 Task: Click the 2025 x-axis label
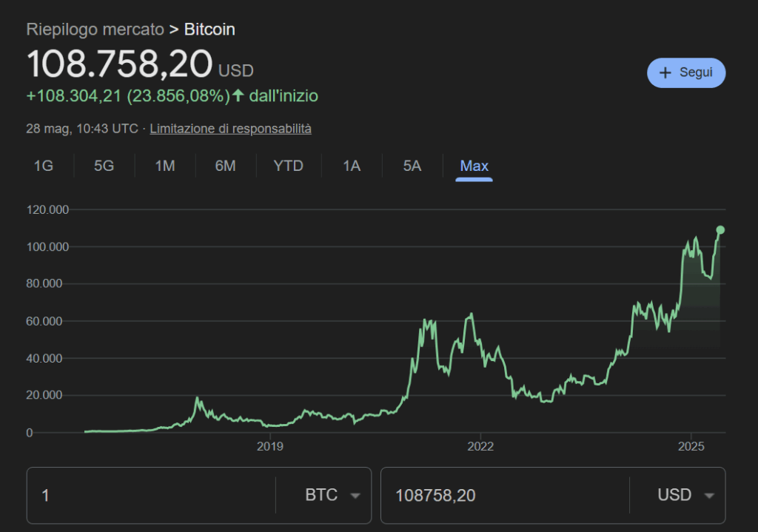point(691,446)
